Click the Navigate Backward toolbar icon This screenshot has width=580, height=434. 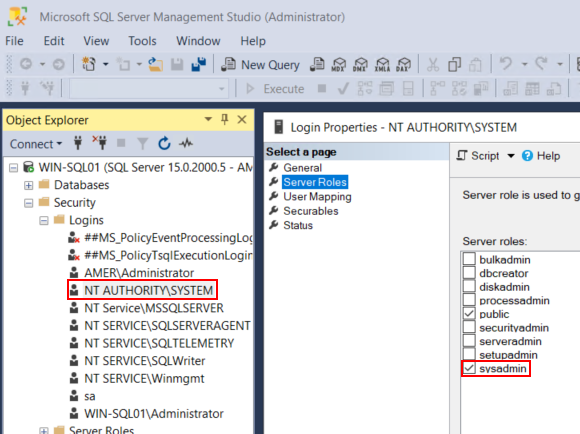coord(26,64)
